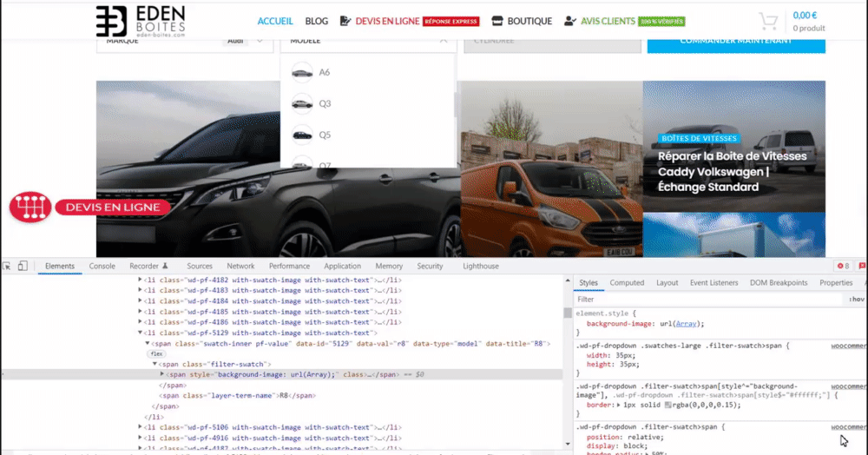868x455 pixels.
Task: Open the Network tab
Action: pos(240,267)
